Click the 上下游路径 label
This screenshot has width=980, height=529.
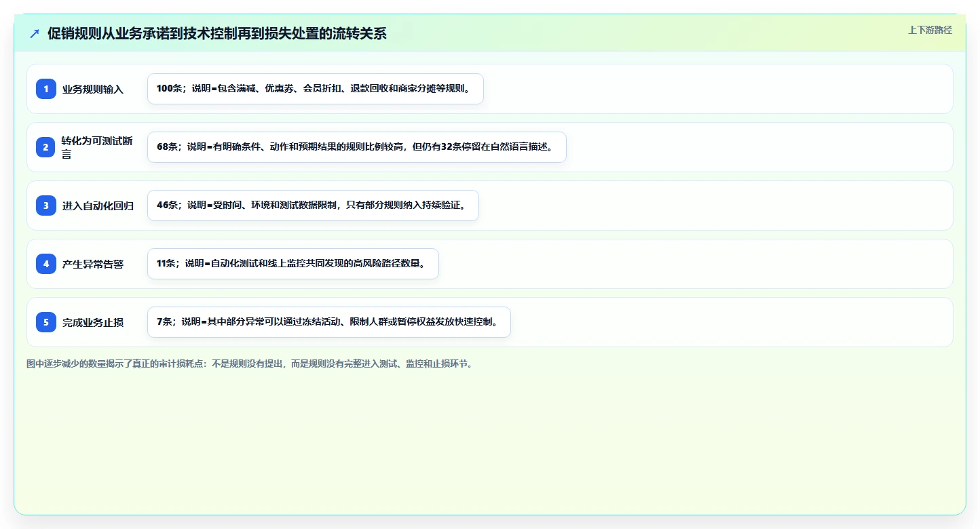(930, 30)
